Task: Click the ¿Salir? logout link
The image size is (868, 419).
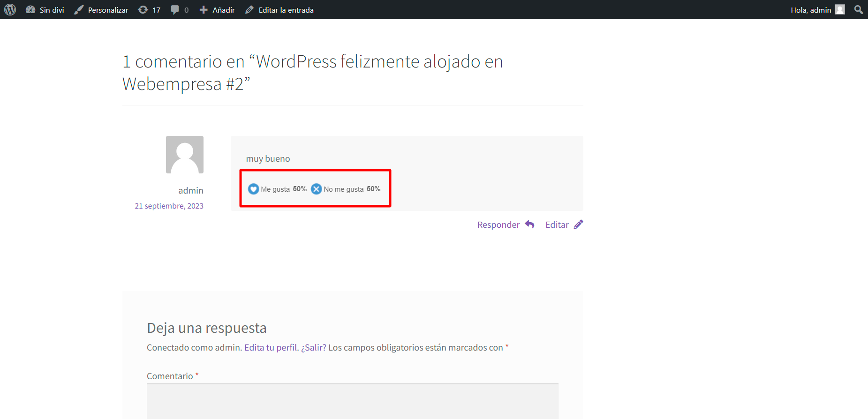Action: [x=313, y=347]
